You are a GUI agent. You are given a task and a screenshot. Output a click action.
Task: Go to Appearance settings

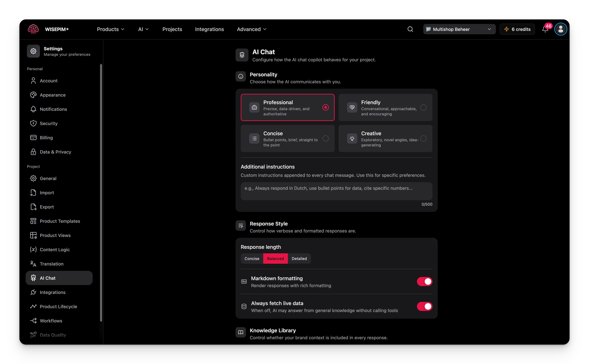59,95
